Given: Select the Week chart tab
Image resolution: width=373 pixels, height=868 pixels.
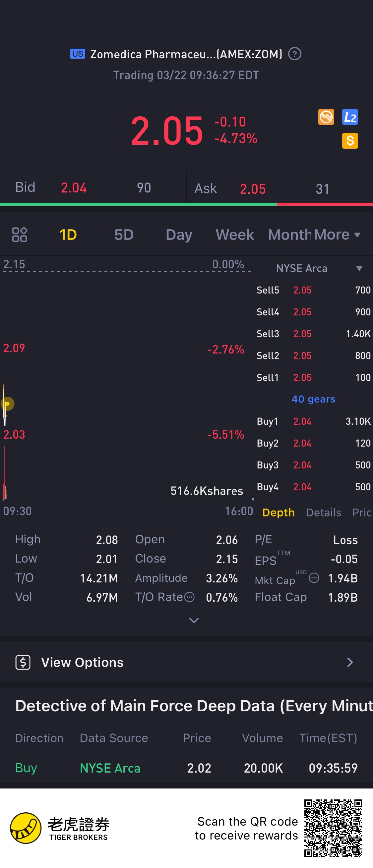Looking at the screenshot, I should point(235,235).
